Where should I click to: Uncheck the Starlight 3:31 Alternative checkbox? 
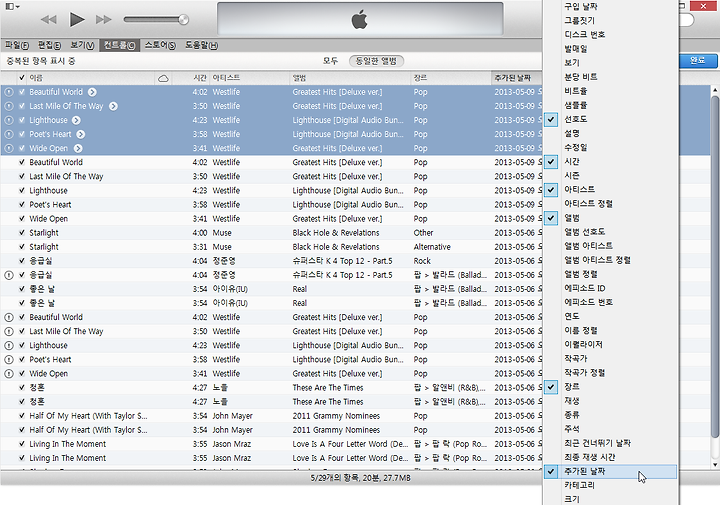[22, 247]
